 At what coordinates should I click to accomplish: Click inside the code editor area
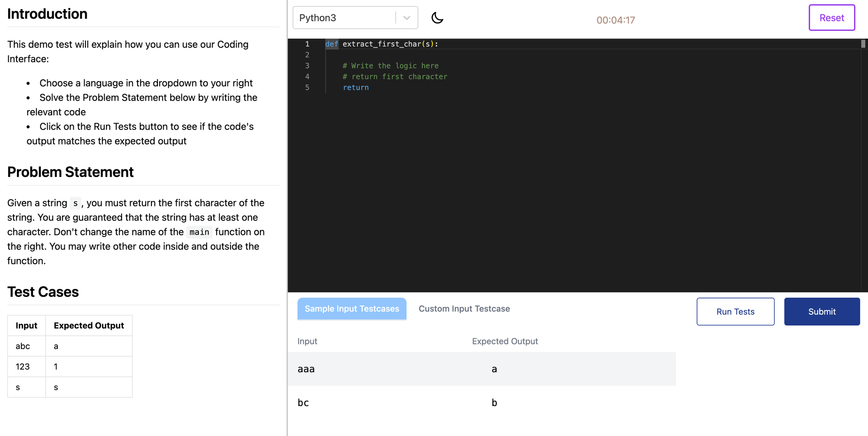click(x=564, y=174)
